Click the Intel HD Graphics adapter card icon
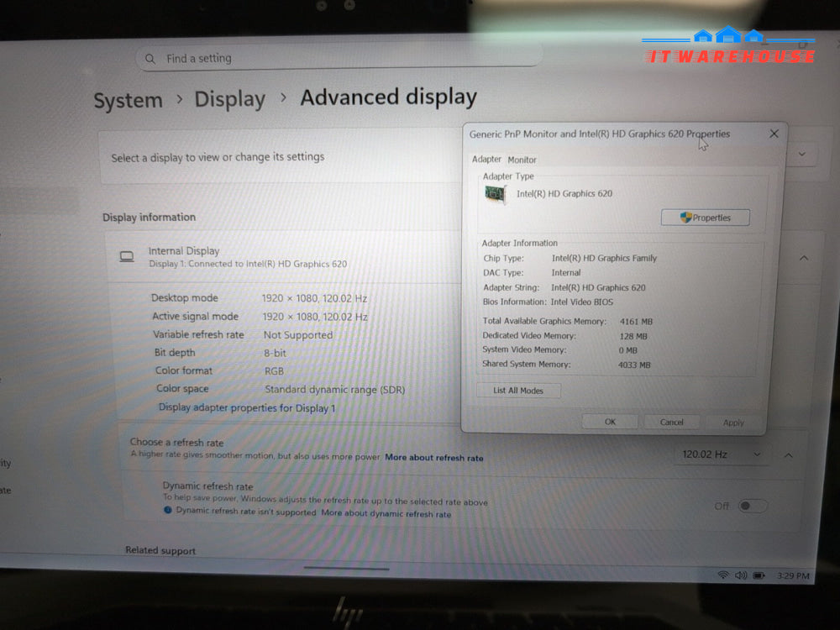The image size is (840, 630). pos(496,193)
